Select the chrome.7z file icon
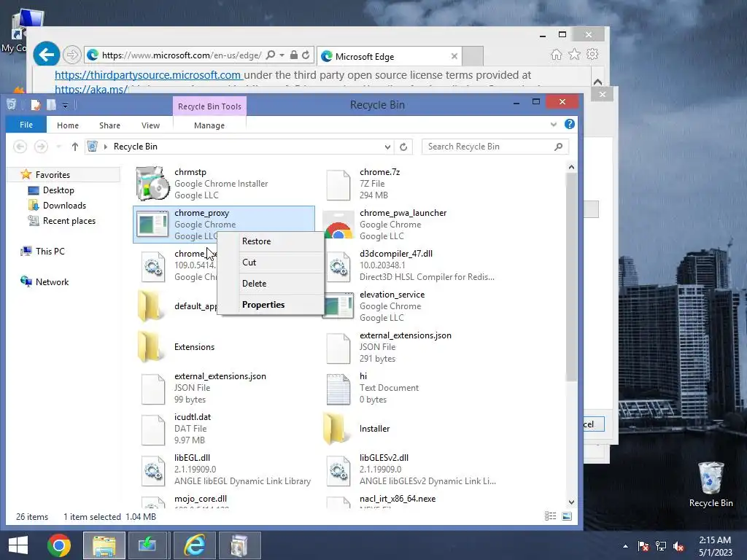The width and height of the screenshot is (747, 560). [x=338, y=184]
